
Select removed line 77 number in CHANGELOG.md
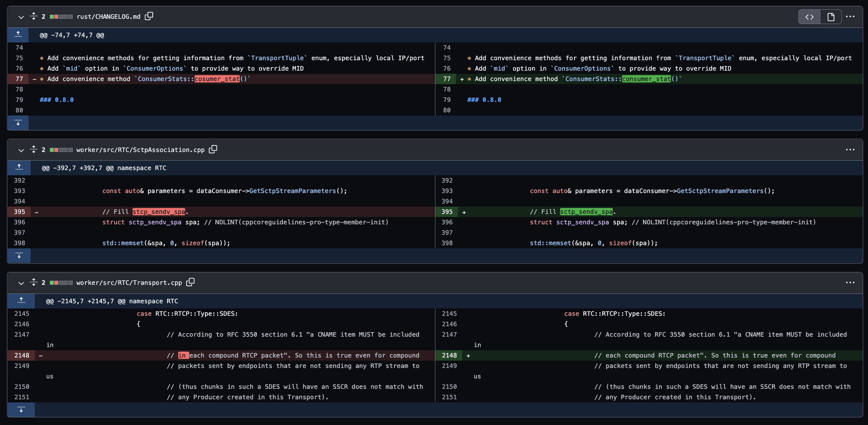[x=19, y=79]
